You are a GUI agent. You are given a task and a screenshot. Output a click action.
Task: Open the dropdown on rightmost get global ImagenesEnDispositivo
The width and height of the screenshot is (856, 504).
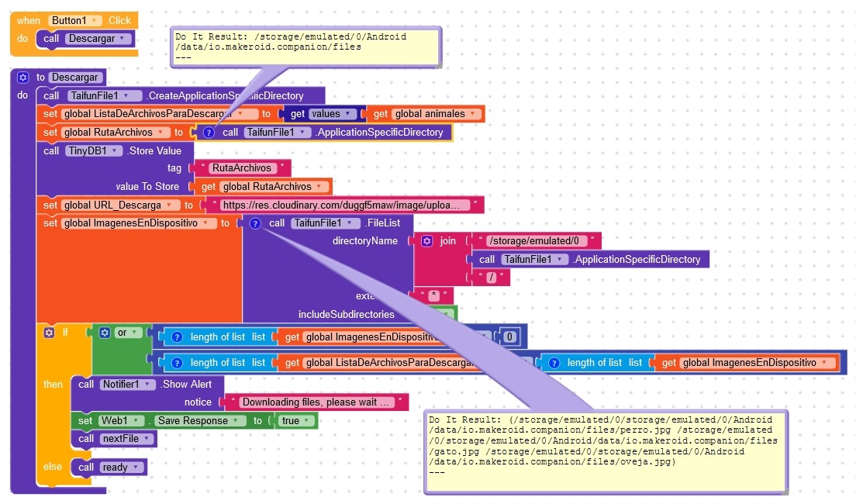tap(757, 363)
